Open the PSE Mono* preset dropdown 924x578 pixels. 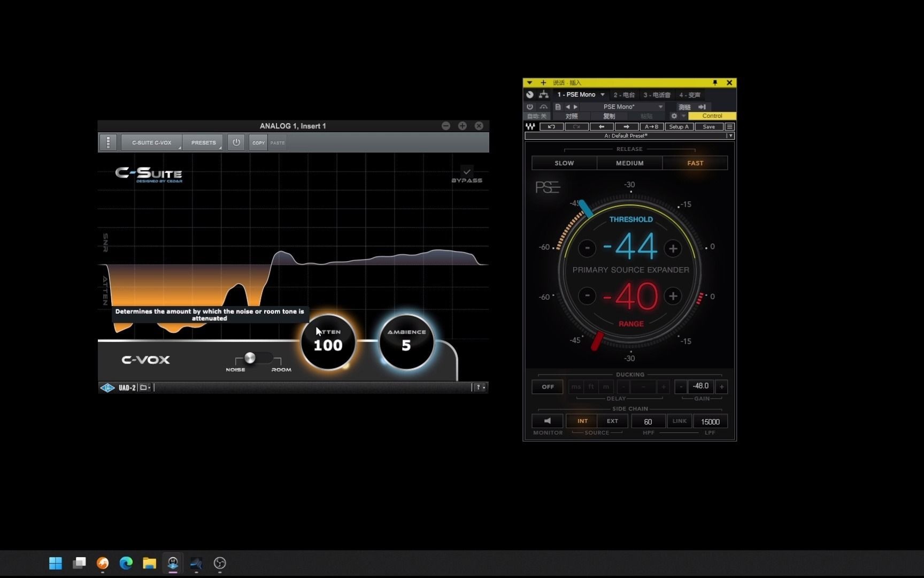pos(623,107)
